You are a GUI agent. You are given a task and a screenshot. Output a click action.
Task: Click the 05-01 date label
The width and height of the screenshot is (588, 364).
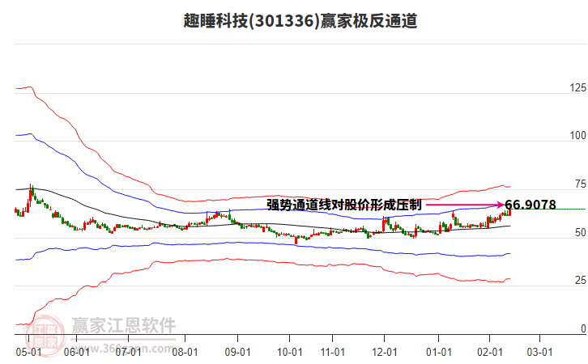click(x=28, y=353)
